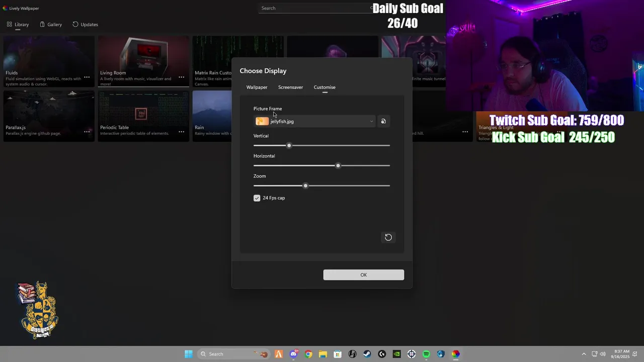Image resolution: width=644 pixels, height=362 pixels.
Task: Switch to the Wallpaper tab
Action: click(257, 87)
